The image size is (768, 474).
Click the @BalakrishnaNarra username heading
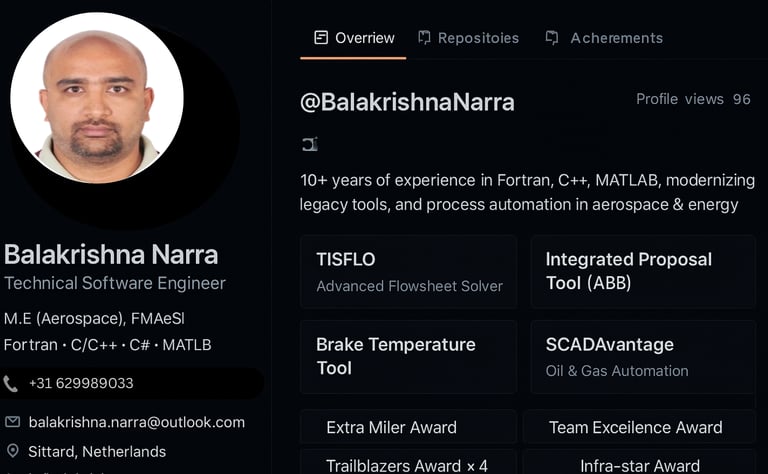(x=407, y=101)
